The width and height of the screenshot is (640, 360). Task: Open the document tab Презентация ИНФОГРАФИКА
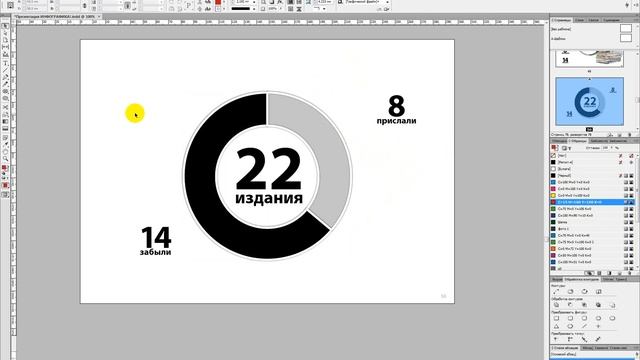click(56, 17)
